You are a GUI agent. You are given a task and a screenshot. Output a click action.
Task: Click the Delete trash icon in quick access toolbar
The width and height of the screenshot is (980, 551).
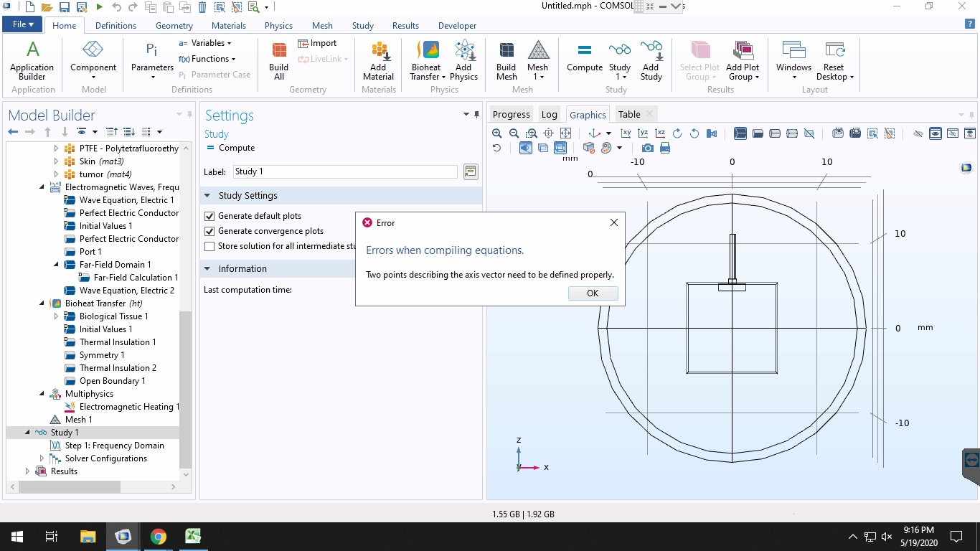click(202, 7)
